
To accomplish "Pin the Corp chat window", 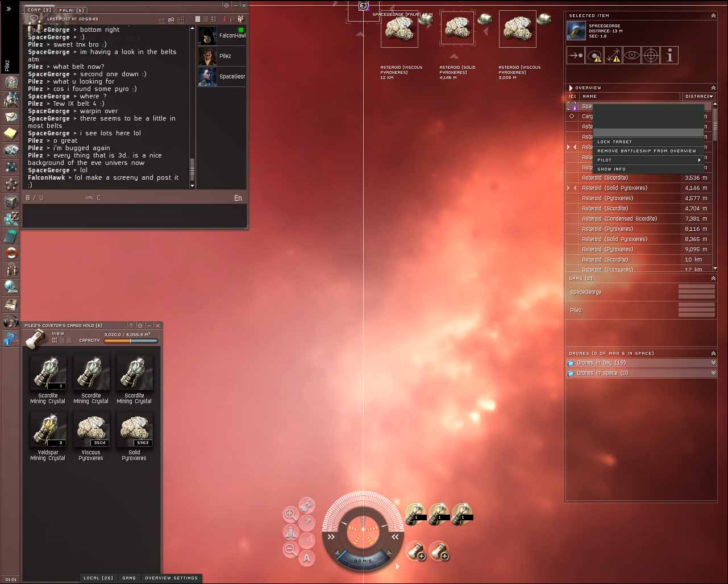I will pos(226,5).
